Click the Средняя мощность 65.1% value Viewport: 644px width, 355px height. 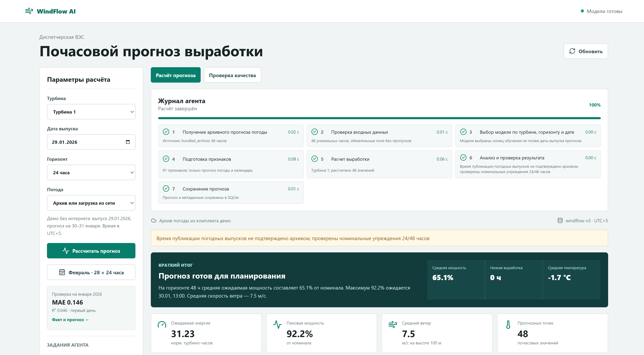pyautogui.click(x=442, y=277)
